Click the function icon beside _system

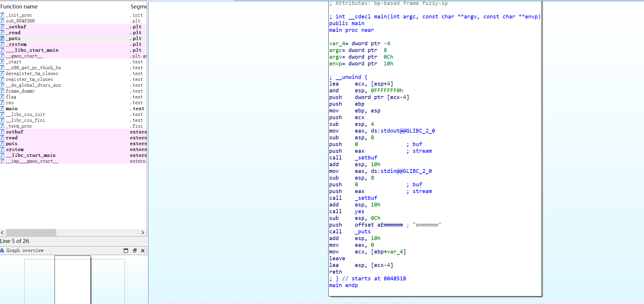tap(2, 44)
